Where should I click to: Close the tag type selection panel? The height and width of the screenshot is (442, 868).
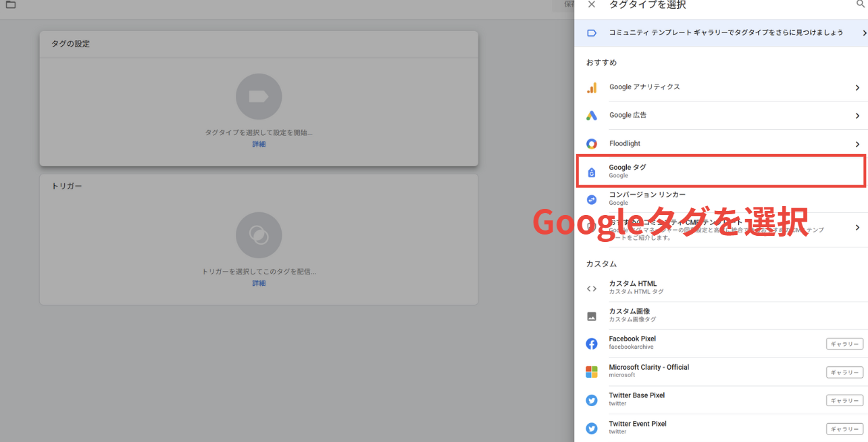point(592,5)
